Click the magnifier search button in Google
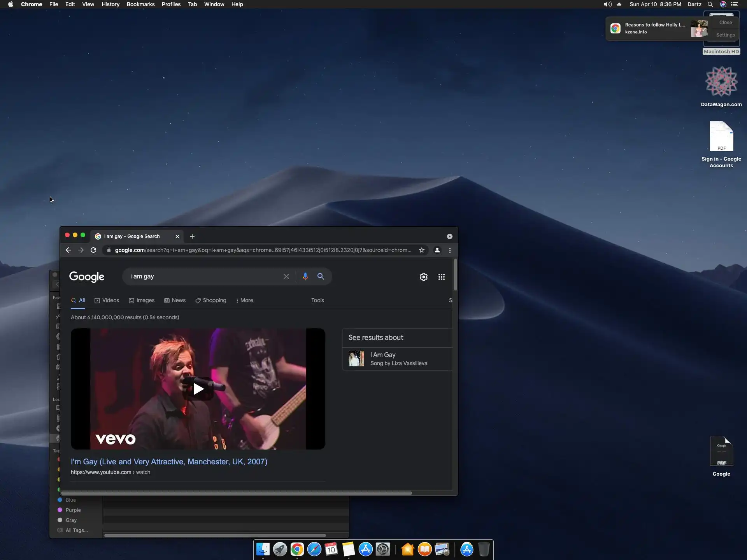The width and height of the screenshot is (747, 560). pos(321,276)
